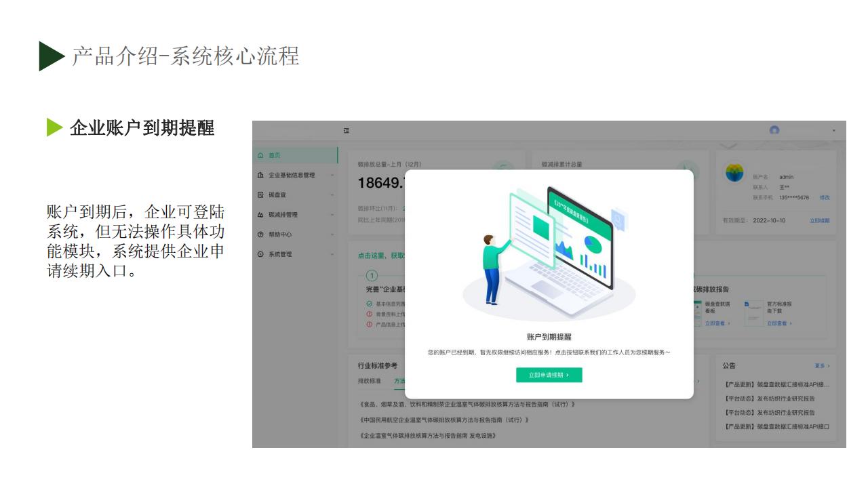868x488 pixels.
Task: Open the 企业基础信息管理 menu entry
Action: (292, 175)
